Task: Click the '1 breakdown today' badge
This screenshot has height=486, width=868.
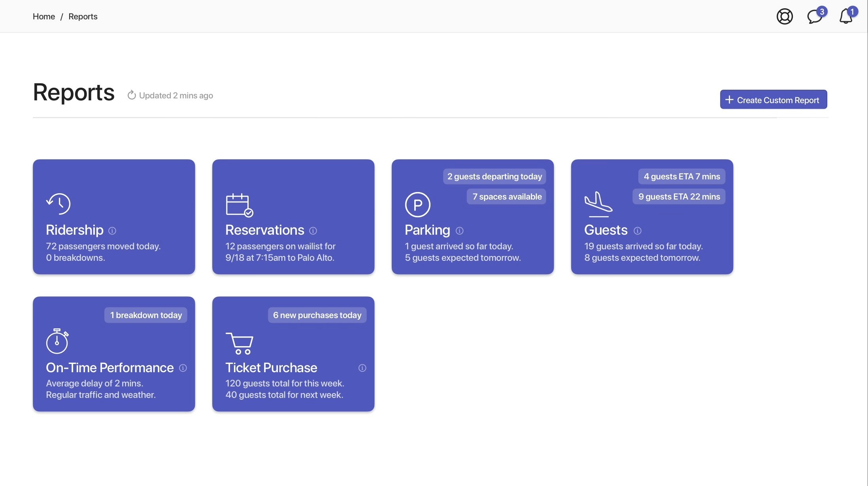Action: pyautogui.click(x=146, y=315)
